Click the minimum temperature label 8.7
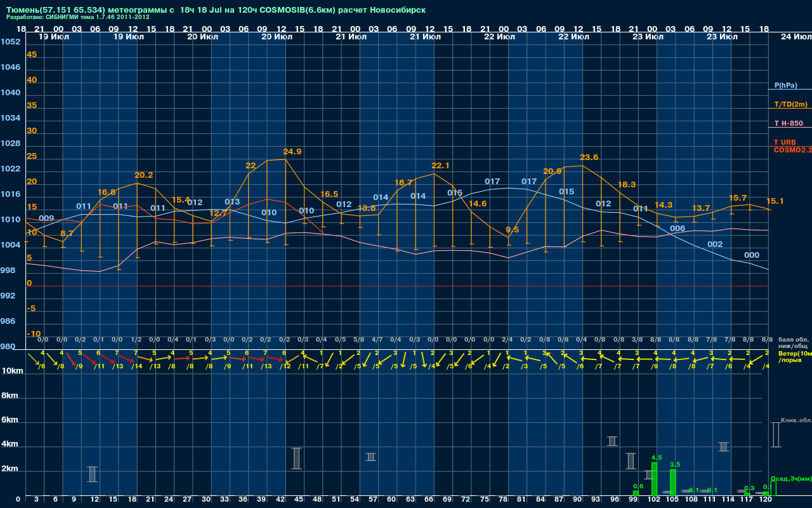The width and height of the screenshot is (812, 508). click(67, 234)
